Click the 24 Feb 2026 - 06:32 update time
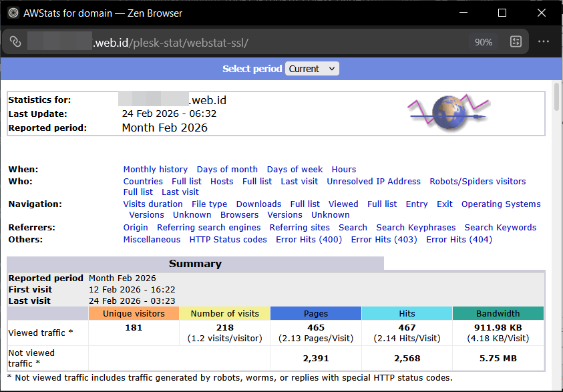The height and width of the screenshot is (392, 563). click(169, 114)
